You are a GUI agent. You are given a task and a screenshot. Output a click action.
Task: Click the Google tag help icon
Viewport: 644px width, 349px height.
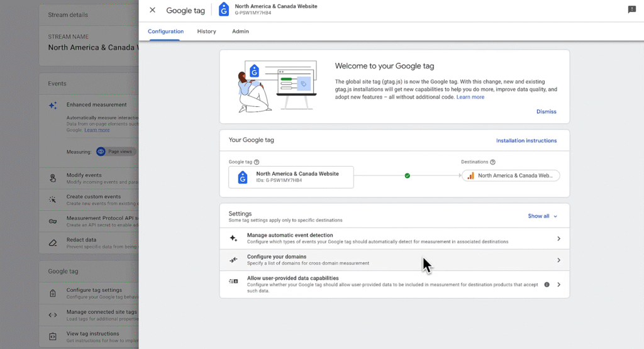pyautogui.click(x=257, y=162)
